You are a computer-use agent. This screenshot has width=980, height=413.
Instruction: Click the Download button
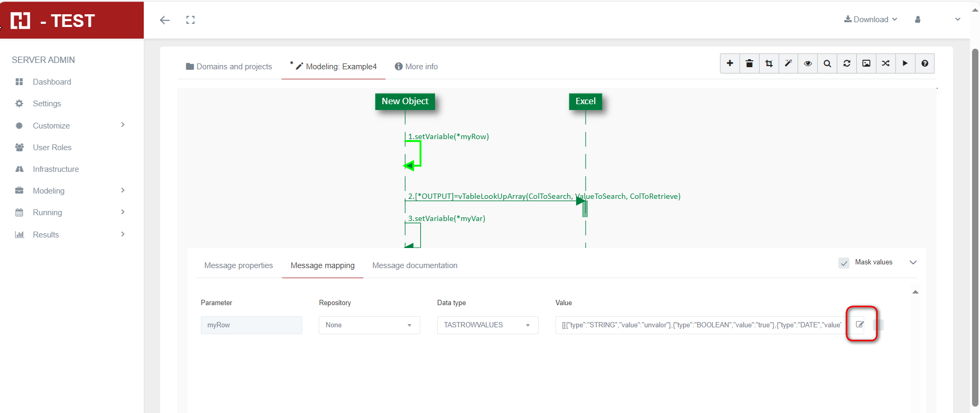871,20
